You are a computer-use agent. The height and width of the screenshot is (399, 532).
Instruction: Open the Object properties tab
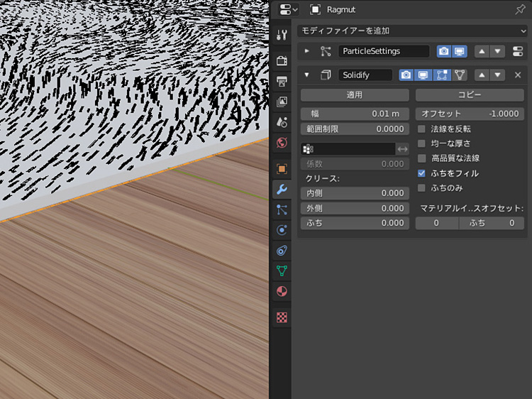[282, 169]
